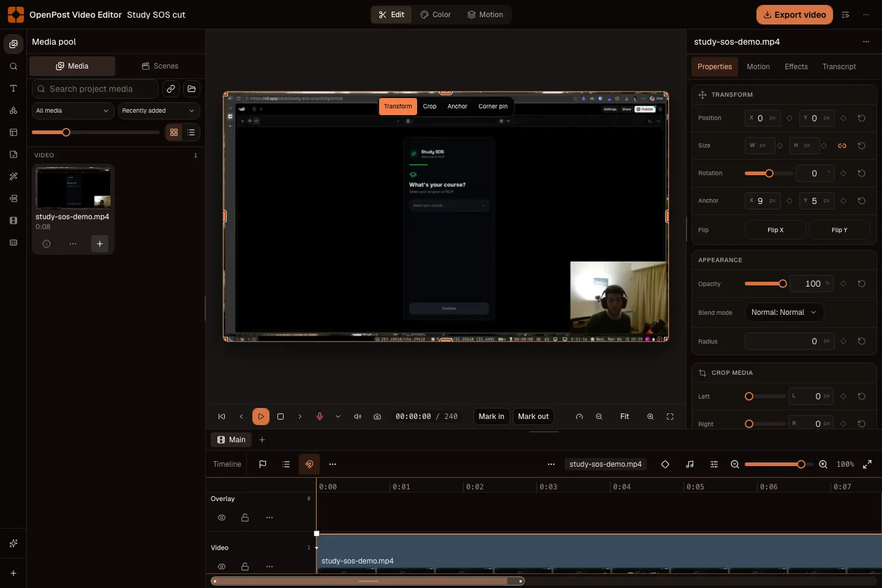
Task: Open clip panel more options menu
Action: 866,42
